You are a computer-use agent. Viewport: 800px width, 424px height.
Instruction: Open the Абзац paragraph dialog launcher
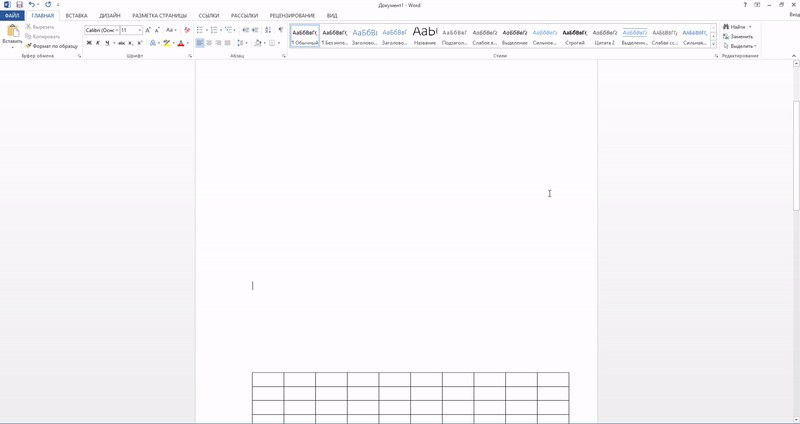click(284, 56)
